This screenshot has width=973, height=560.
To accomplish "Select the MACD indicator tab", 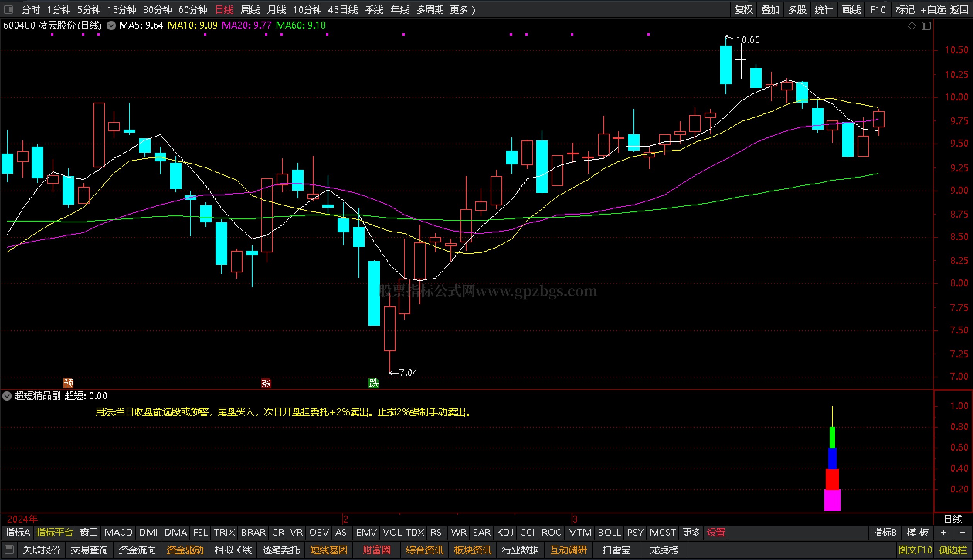I will (118, 533).
